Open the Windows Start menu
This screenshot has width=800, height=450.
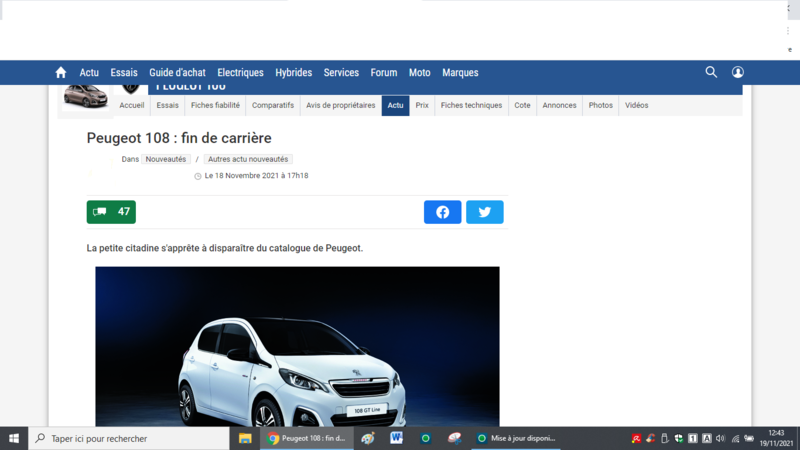point(14,438)
